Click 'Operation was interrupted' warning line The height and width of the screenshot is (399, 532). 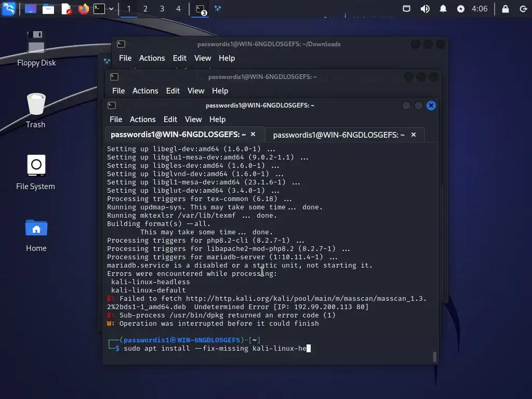click(212, 323)
